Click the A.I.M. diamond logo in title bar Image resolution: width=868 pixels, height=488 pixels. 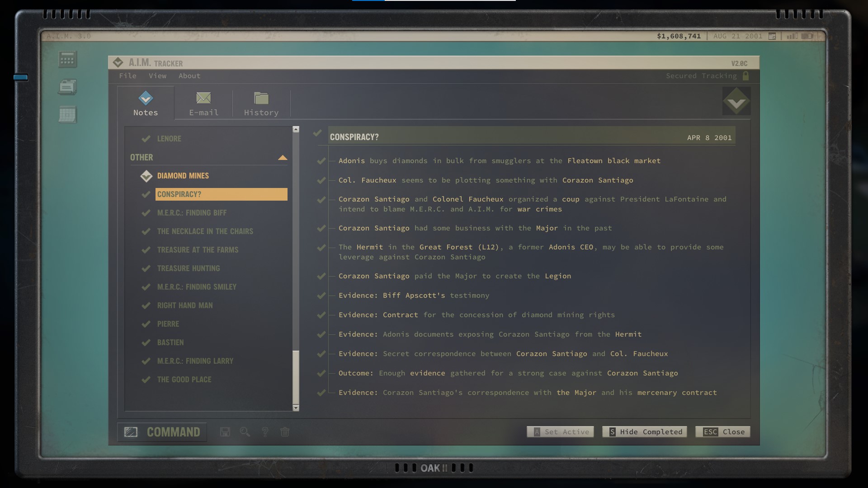point(118,63)
